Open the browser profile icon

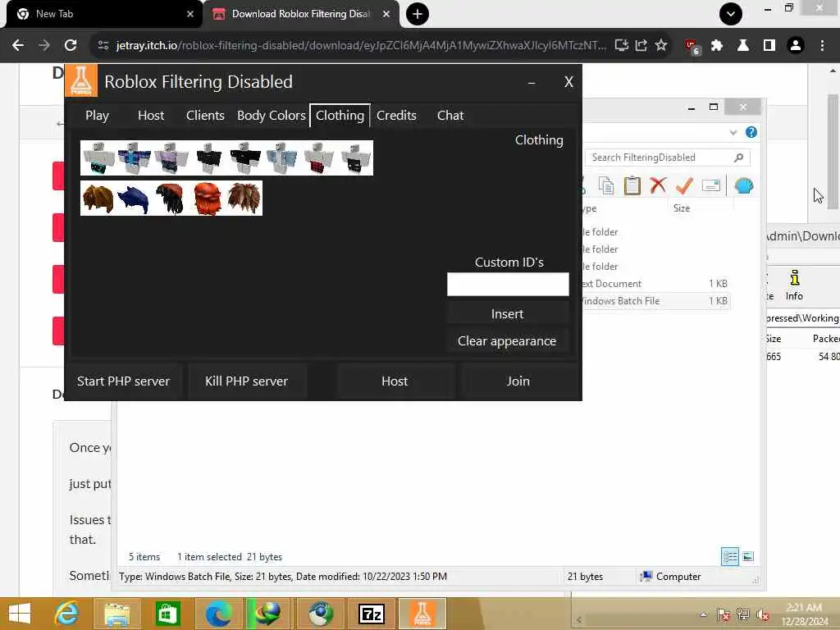(796, 46)
